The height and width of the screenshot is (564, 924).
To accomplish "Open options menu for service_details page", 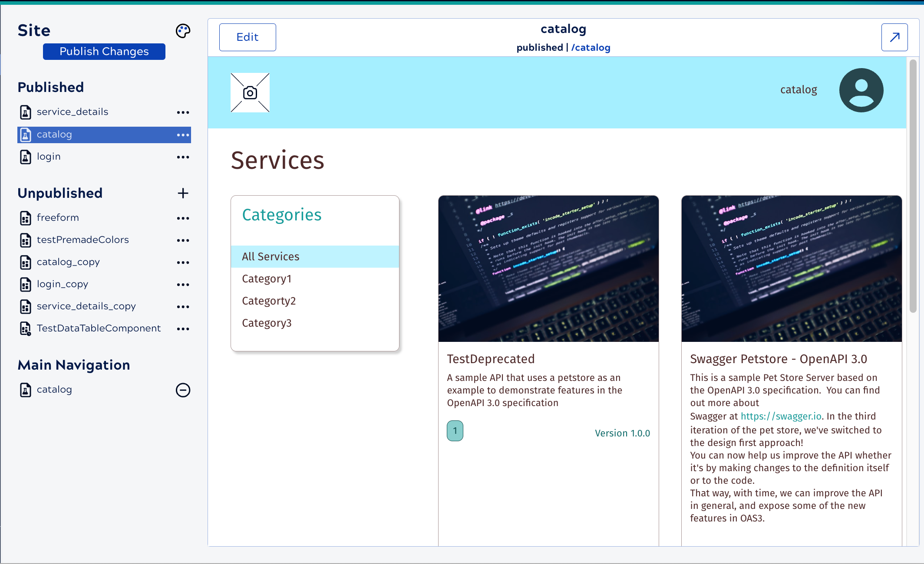I will coord(183,112).
